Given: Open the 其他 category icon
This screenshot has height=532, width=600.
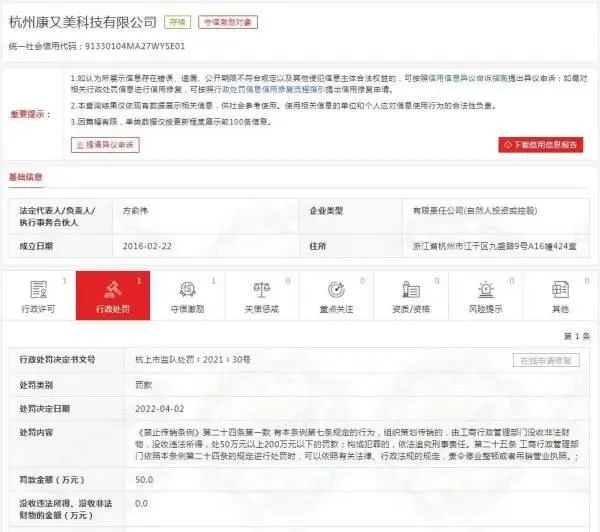Looking at the screenshot, I should click(560, 289).
